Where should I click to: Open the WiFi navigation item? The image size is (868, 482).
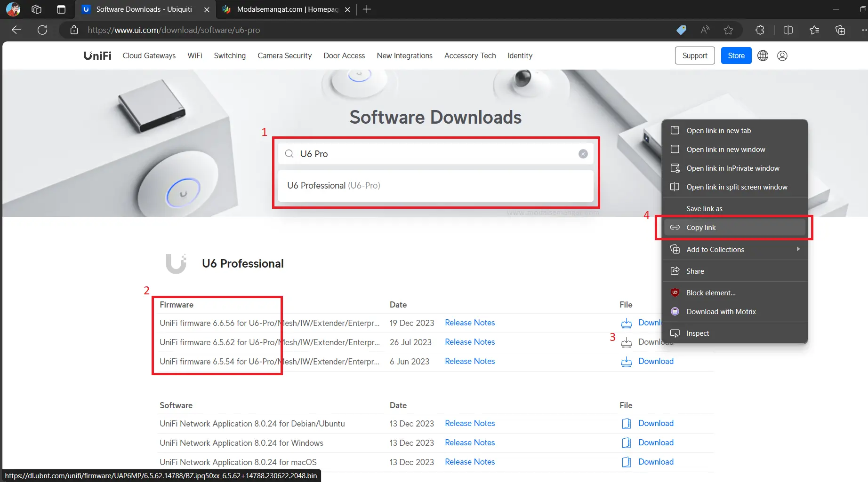195,55
